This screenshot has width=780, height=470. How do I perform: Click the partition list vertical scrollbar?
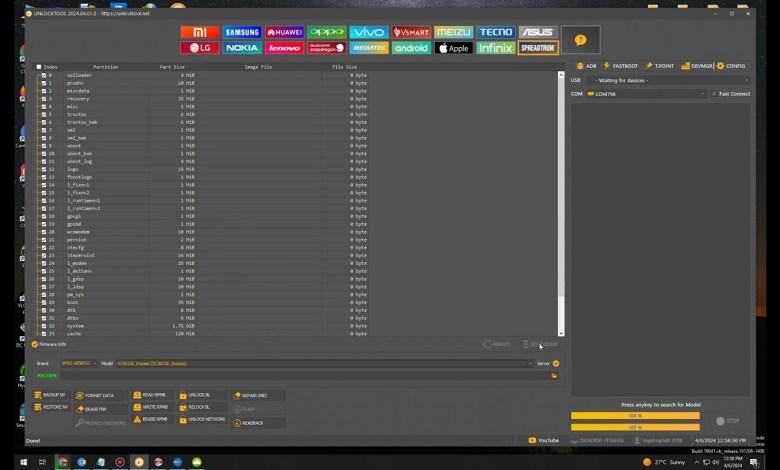click(561, 200)
